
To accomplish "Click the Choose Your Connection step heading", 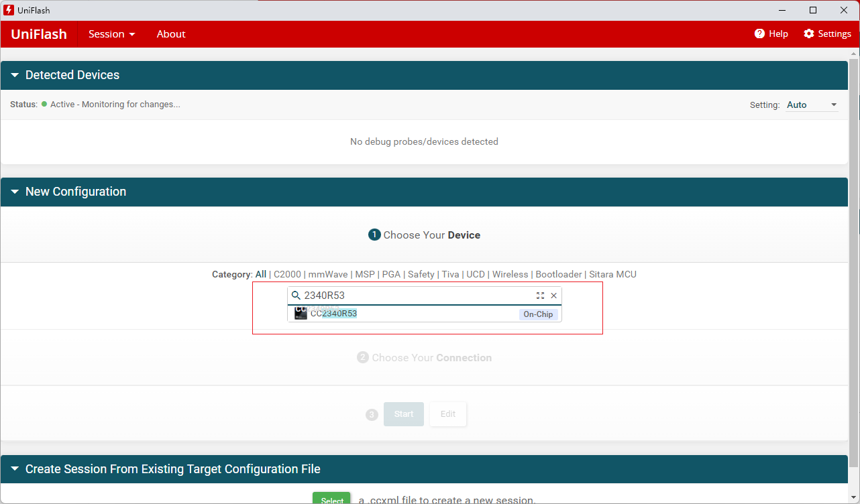I will pyautogui.click(x=424, y=358).
